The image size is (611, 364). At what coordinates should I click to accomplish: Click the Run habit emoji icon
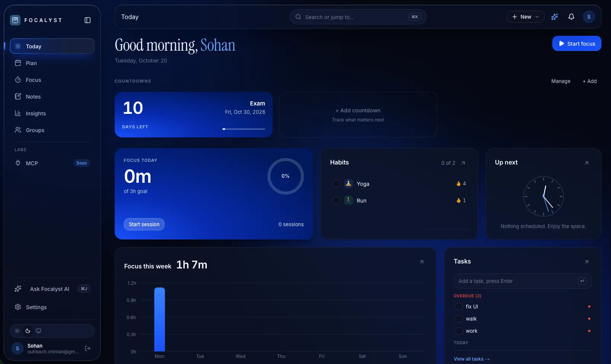coord(348,200)
